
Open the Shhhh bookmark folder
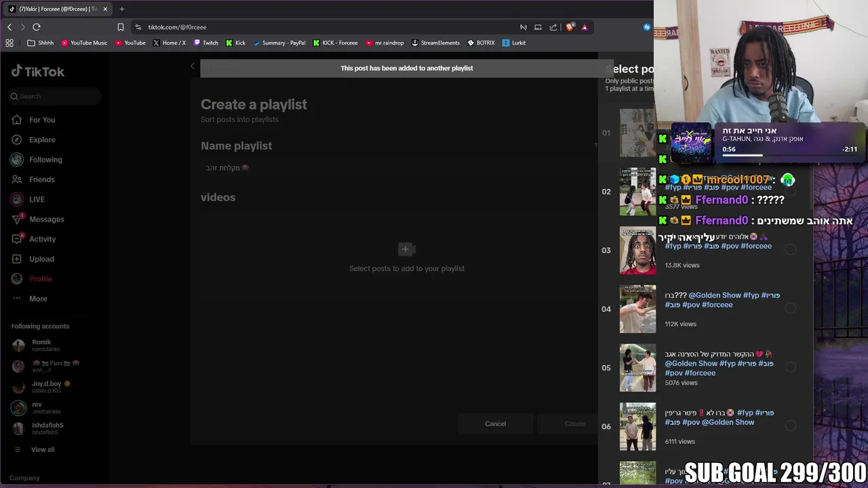(x=41, y=43)
